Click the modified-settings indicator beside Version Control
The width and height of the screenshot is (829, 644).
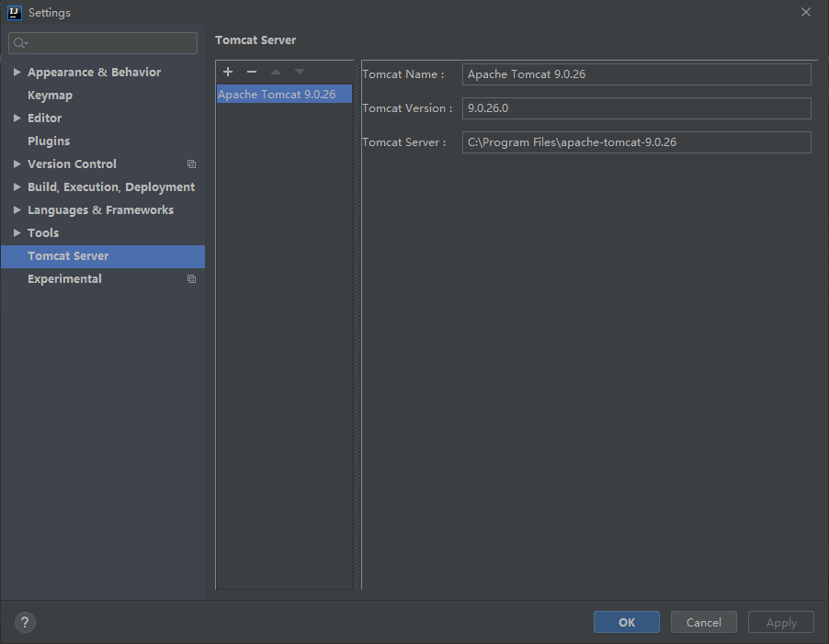tap(191, 164)
